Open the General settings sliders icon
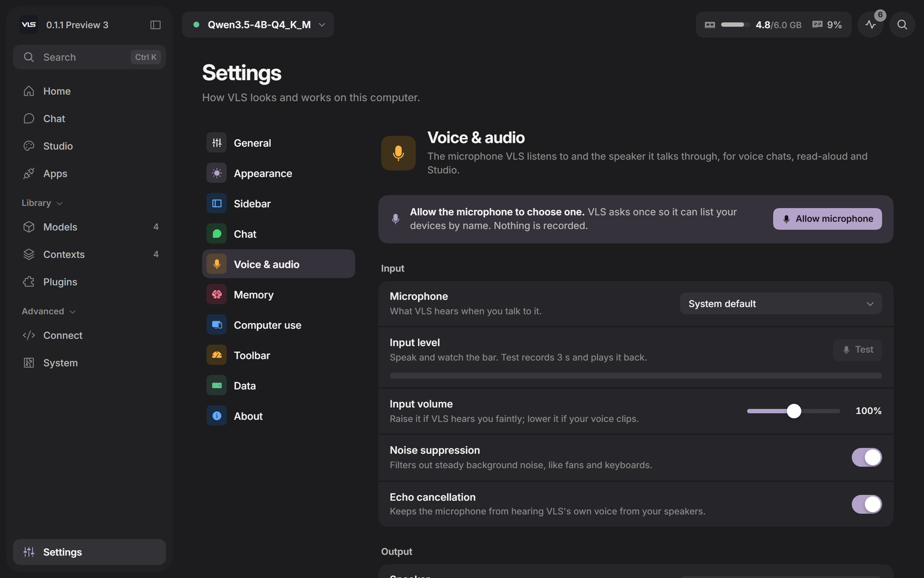Viewport: 924px width, 578px height. point(217,143)
